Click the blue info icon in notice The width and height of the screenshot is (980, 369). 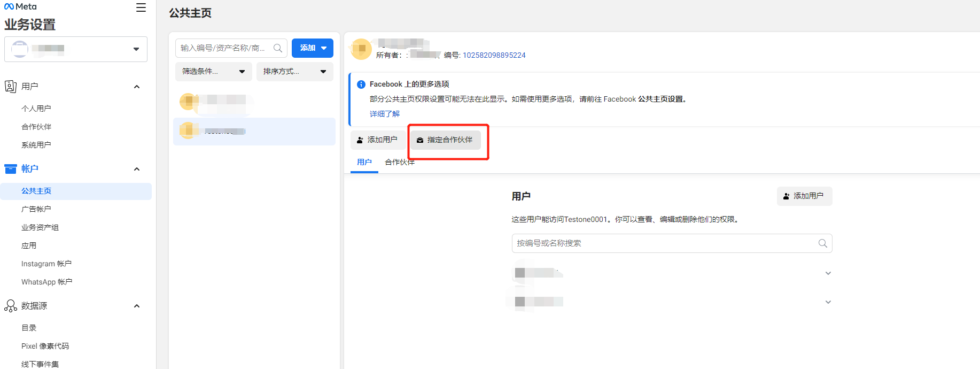(361, 84)
